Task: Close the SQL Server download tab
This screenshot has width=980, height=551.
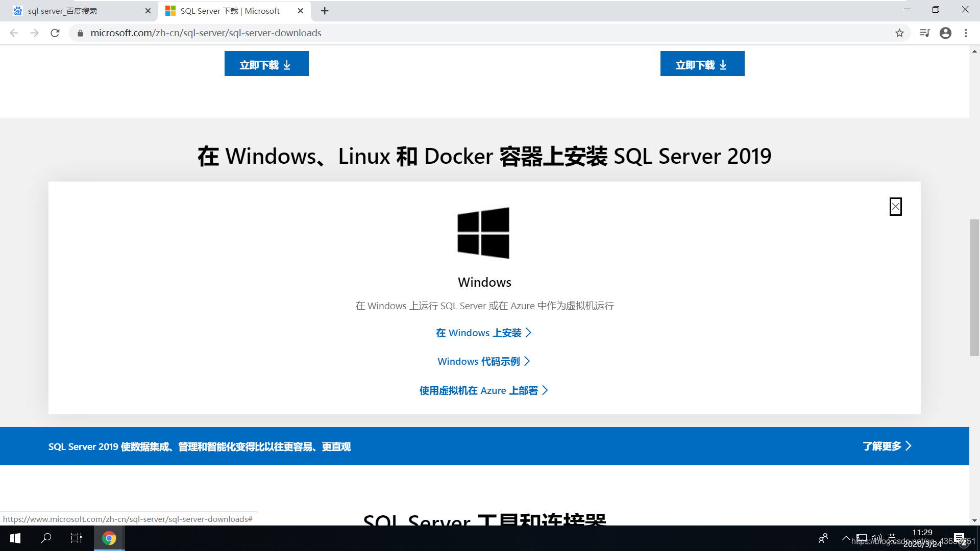Action: (300, 11)
